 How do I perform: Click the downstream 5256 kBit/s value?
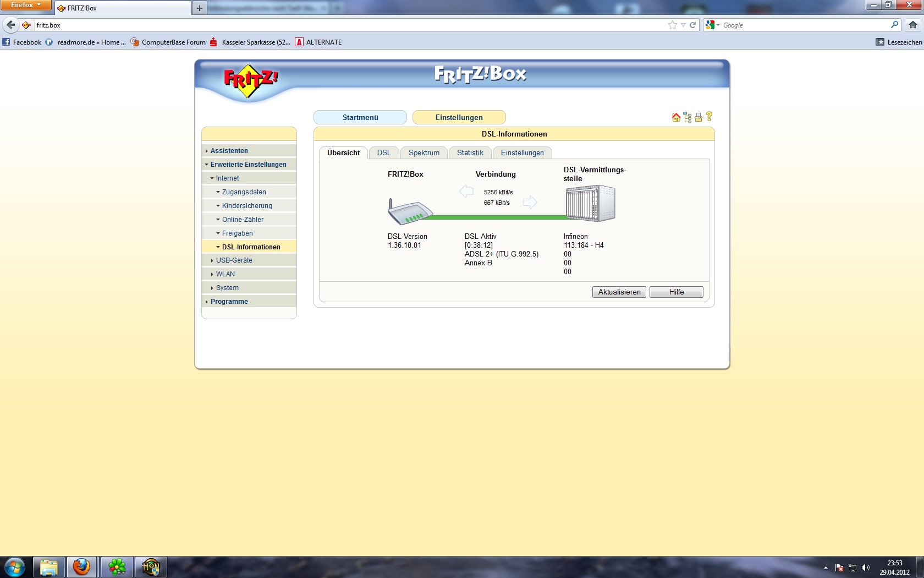[498, 192]
